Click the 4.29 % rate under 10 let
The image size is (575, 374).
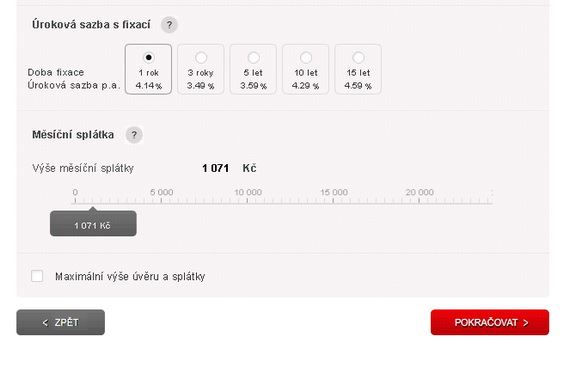[x=305, y=86]
